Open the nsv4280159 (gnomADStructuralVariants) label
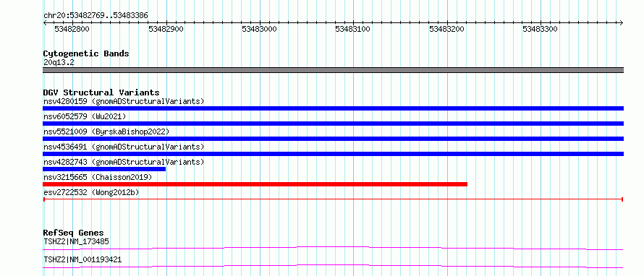Image resolution: width=644 pixels, height=276 pixels. (124, 101)
